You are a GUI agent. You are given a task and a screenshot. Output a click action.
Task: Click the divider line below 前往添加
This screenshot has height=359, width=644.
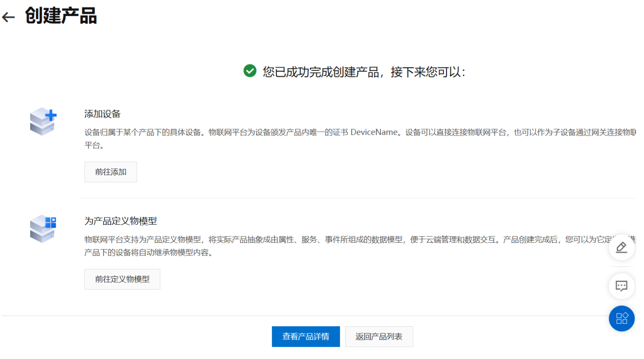pyautogui.click(x=358, y=198)
